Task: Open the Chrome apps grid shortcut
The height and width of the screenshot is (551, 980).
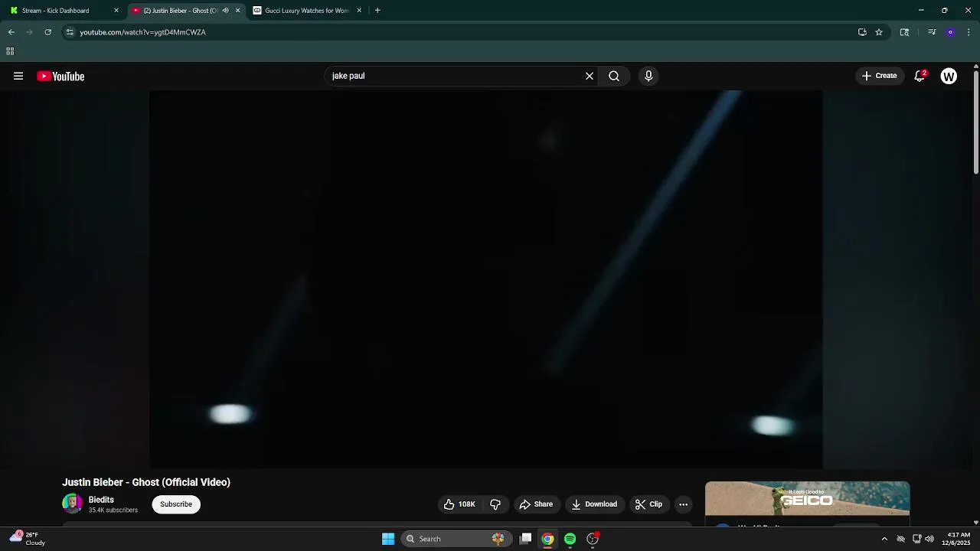Action: 10,51
